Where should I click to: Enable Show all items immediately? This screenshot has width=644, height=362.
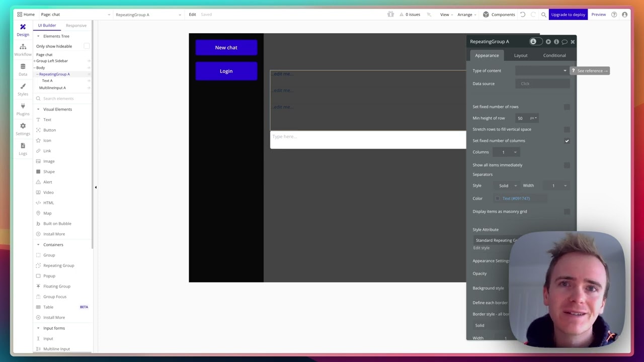click(x=567, y=165)
